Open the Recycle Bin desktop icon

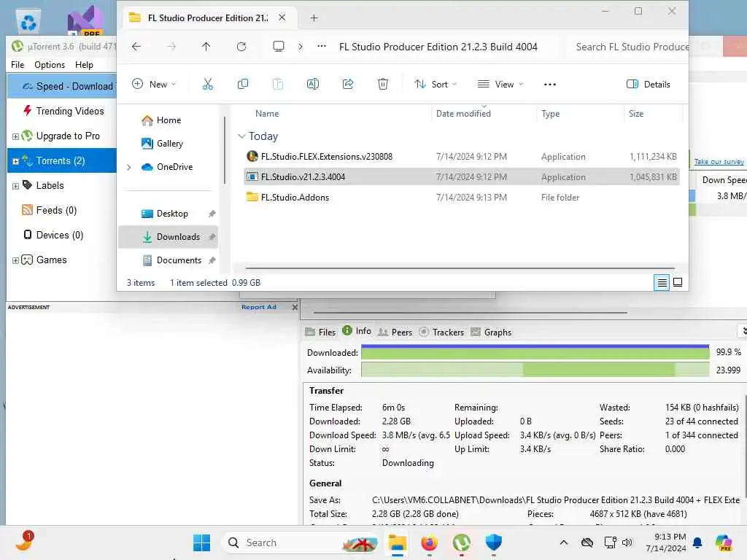click(x=28, y=21)
